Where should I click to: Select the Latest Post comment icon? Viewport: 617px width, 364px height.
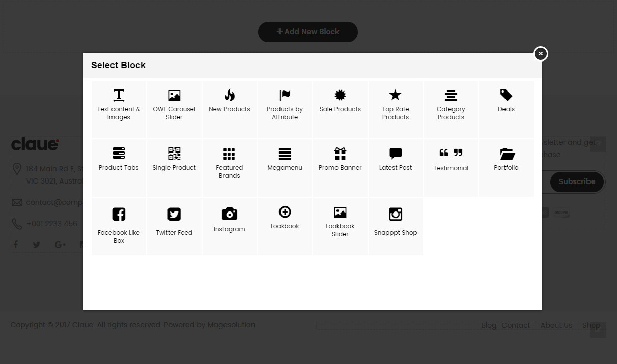(396, 154)
